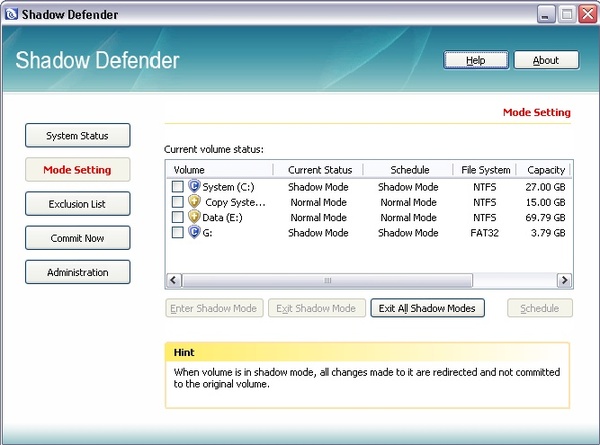Select the G: volume name
600x445 pixels.
click(x=207, y=233)
